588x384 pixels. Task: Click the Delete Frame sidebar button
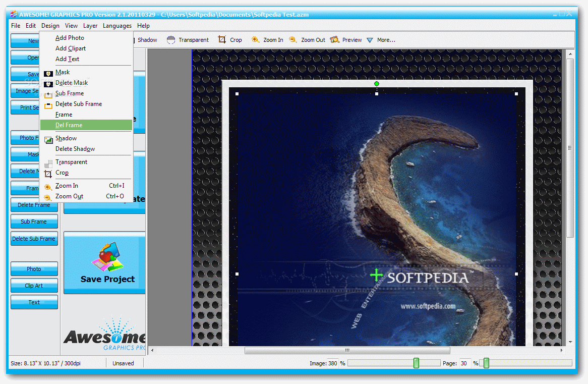[x=34, y=205]
